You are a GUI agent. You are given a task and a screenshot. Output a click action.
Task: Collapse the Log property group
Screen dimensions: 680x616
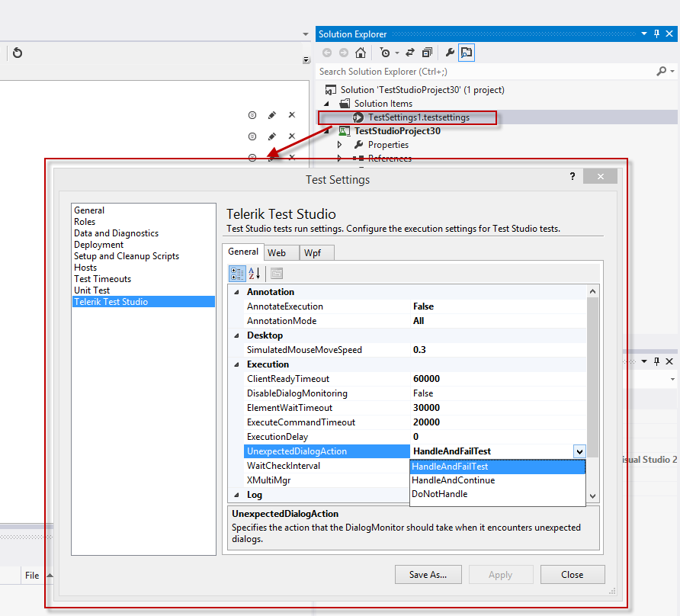click(x=237, y=495)
